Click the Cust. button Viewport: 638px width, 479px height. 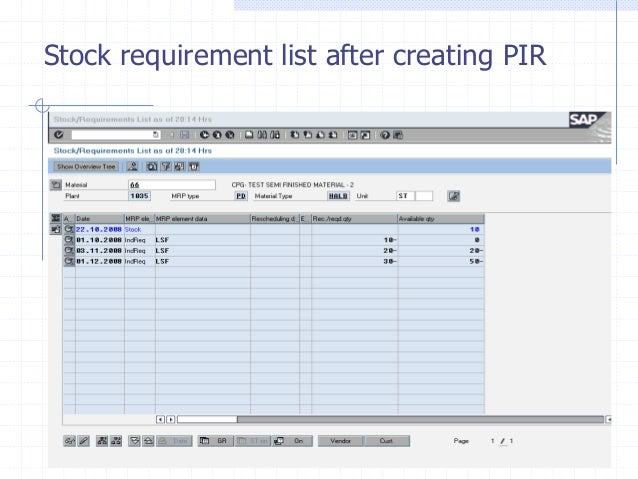tap(387, 441)
